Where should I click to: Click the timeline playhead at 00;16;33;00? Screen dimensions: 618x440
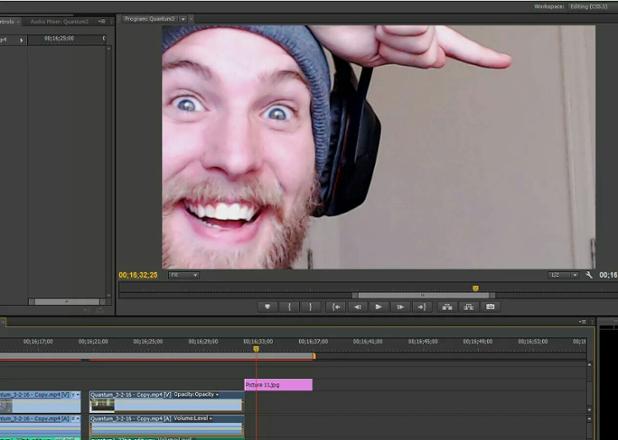256,349
